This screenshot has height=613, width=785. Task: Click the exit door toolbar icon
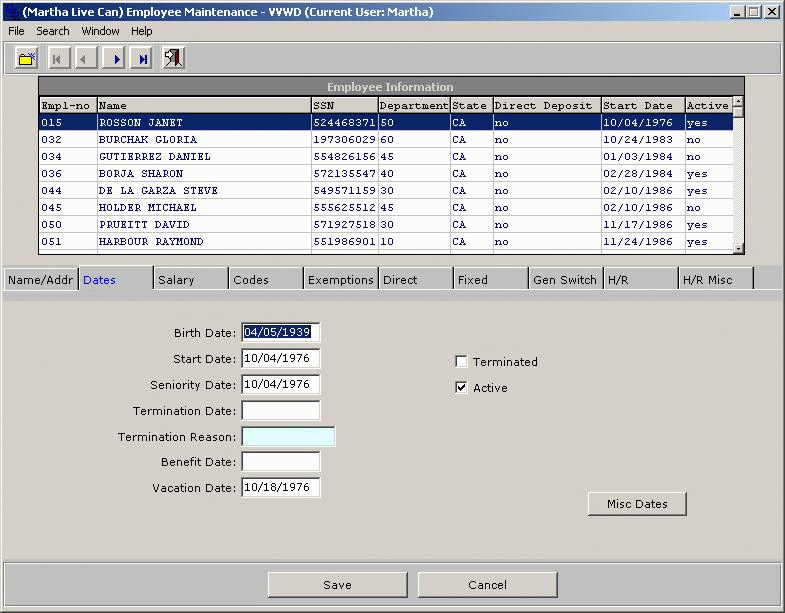(174, 59)
